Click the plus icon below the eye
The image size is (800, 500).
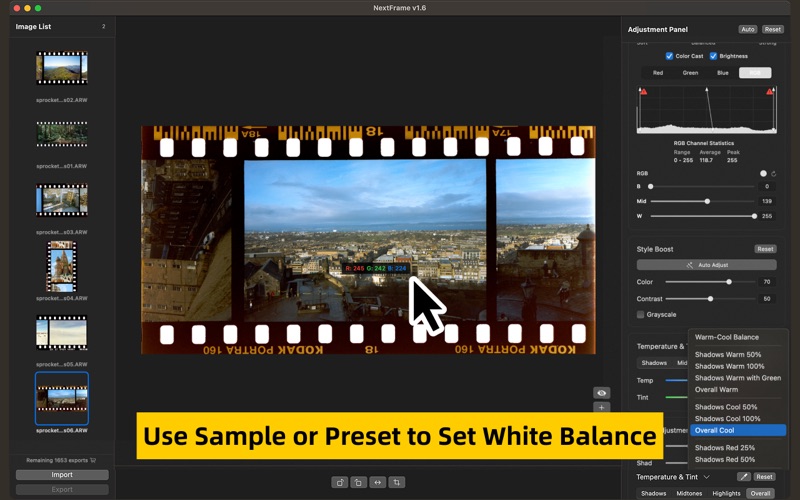(602, 408)
